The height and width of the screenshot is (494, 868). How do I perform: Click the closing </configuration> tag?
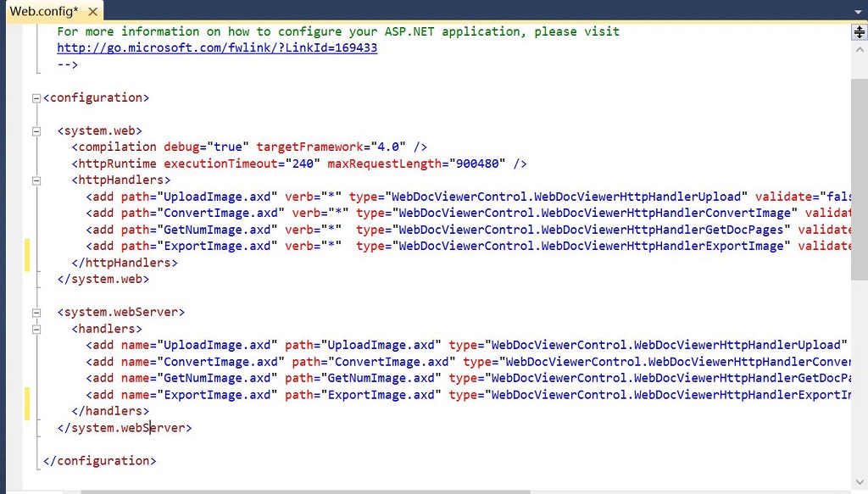pyautogui.click(x=99, y=461)
